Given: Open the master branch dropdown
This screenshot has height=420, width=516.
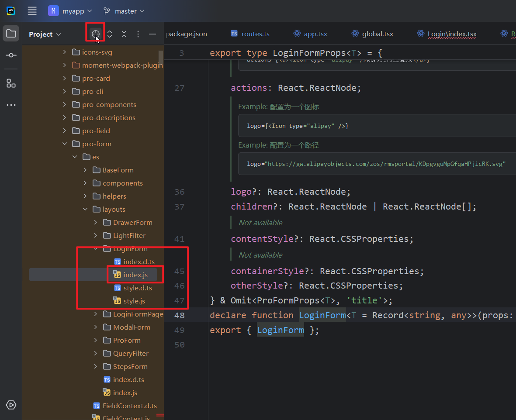Looking at the screenshot, I should click(124, 11).
